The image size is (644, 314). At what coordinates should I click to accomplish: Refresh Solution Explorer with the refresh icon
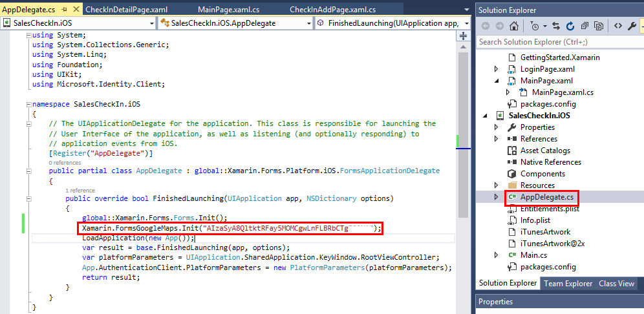[x=570, y=26]
